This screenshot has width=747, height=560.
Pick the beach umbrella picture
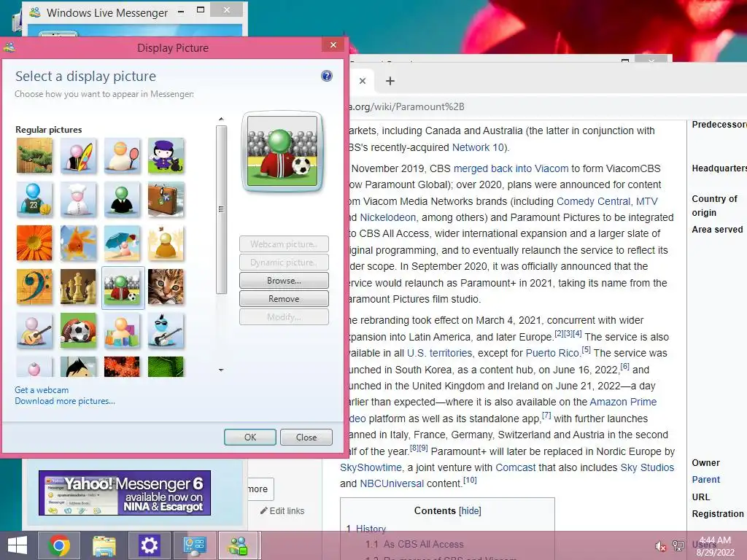[x=122, y=244]
